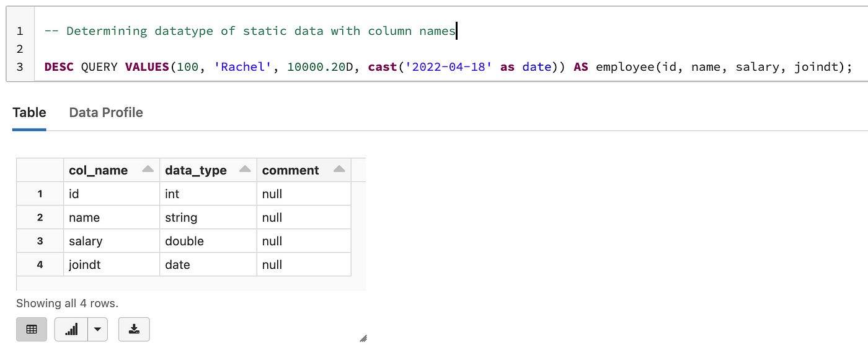Click the 'joindt' cell in results
Screen dimensions: 868x352
point(112,264)
